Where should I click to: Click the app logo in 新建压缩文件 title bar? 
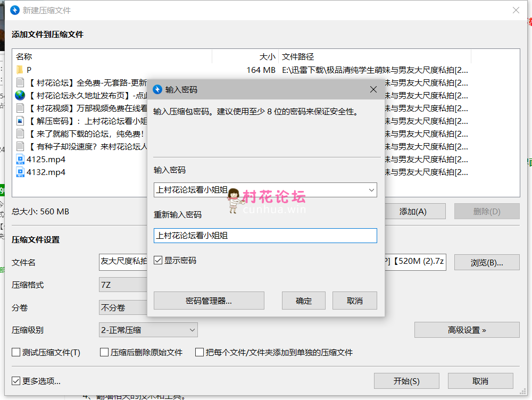15,10
